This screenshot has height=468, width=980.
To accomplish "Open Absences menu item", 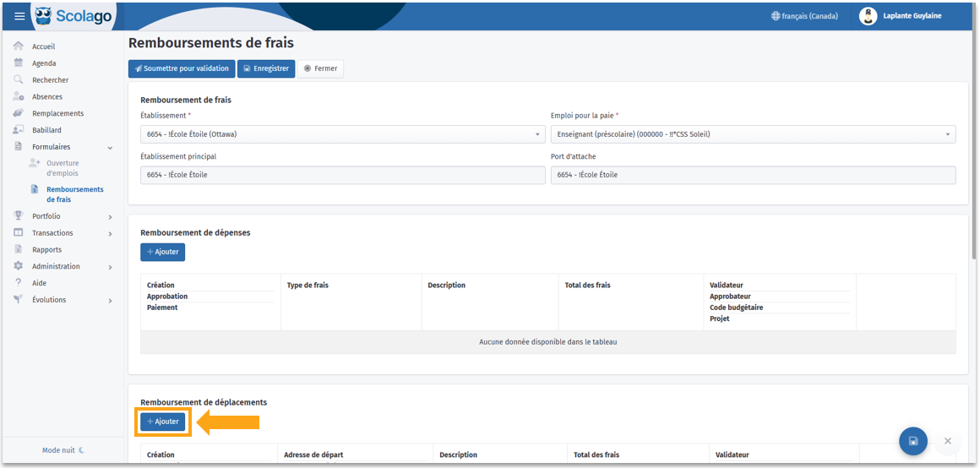I will click(x=47, y=97).
